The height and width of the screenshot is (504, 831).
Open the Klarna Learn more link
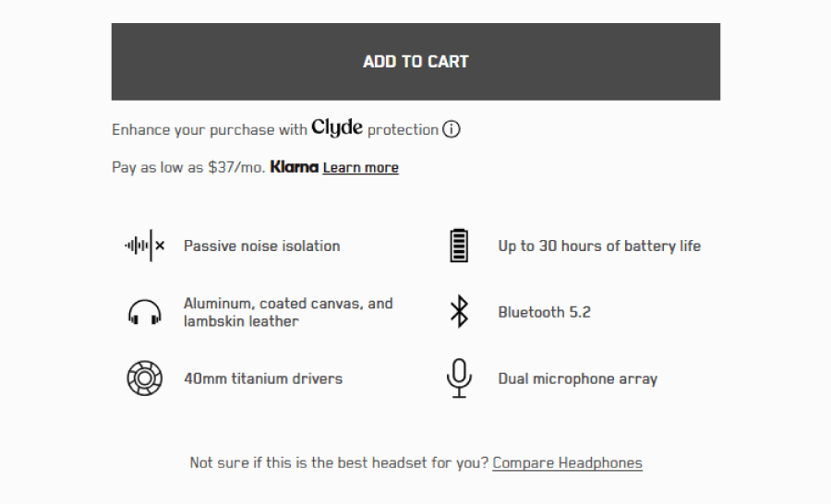coord(360,167)
